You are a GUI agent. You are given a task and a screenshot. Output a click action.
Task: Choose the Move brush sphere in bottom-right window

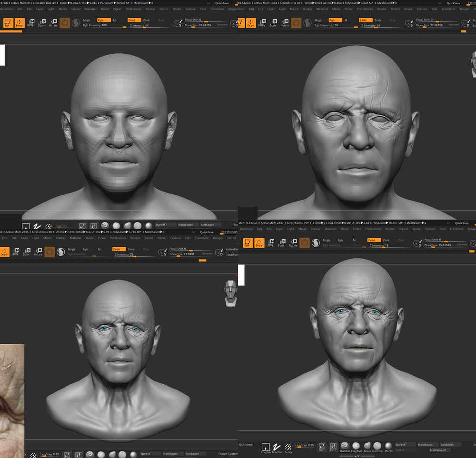367,446
